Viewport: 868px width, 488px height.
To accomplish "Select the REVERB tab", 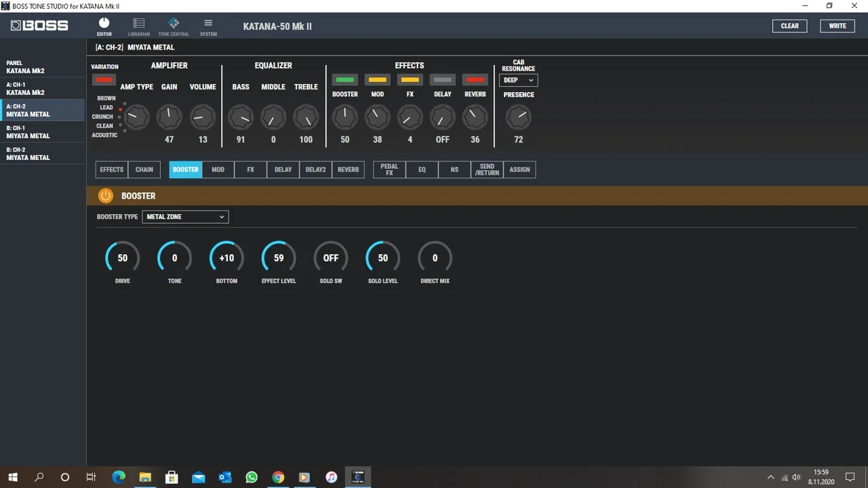I will click(348, 169).
